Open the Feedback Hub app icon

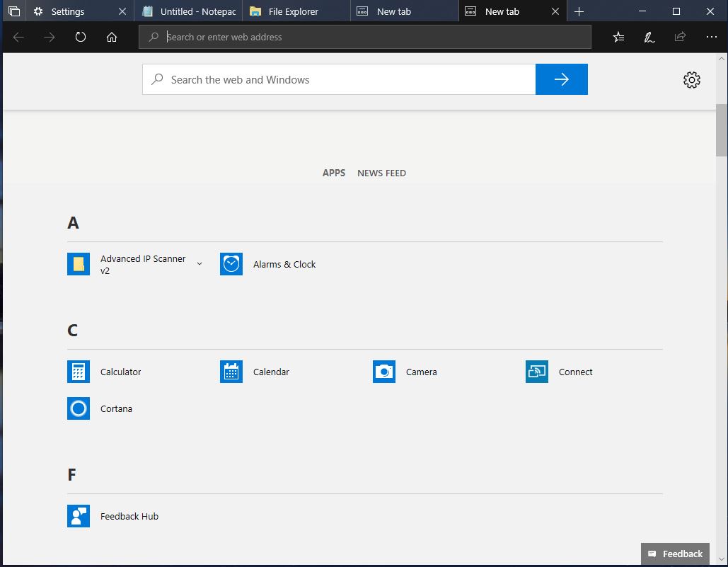click(79, 516)
